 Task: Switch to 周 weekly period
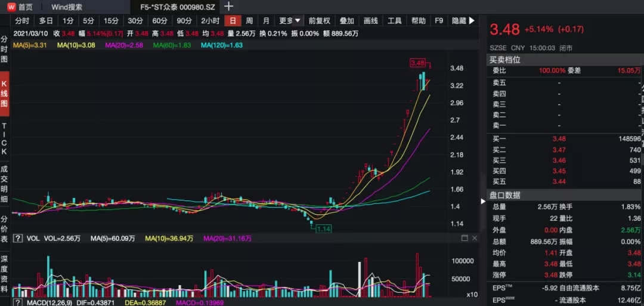(249, 20)
